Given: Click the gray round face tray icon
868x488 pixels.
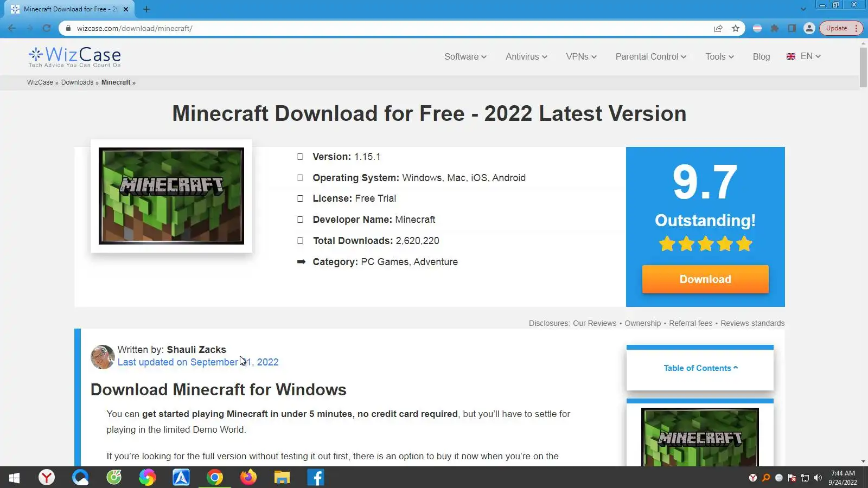Looking at the screenshot, I should coord(779,478).
